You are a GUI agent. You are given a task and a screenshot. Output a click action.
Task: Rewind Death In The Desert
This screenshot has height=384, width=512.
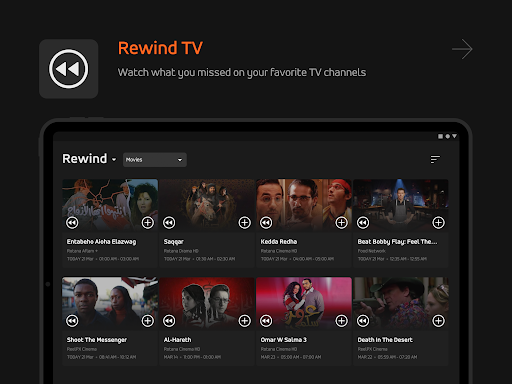363,321
